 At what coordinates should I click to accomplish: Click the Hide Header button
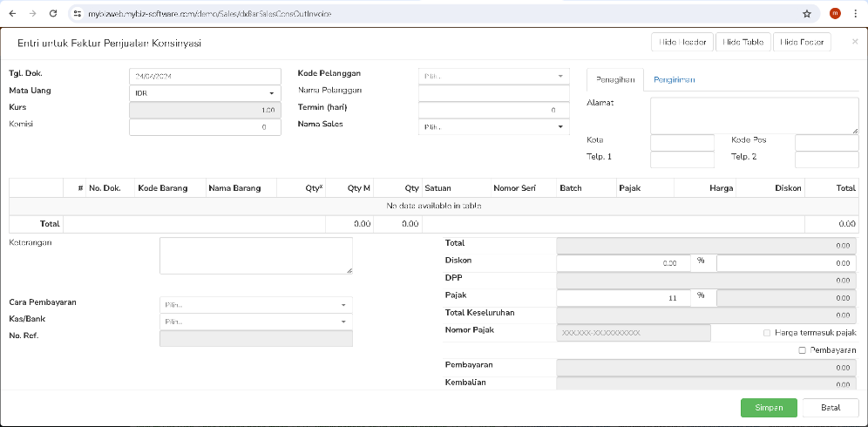(x=682, y=42)
